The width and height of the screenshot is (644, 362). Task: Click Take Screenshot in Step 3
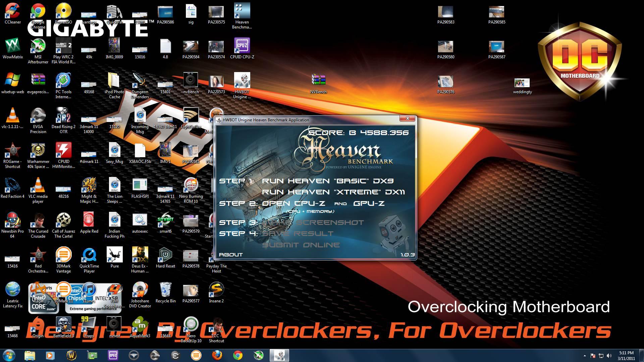(313, 223)
